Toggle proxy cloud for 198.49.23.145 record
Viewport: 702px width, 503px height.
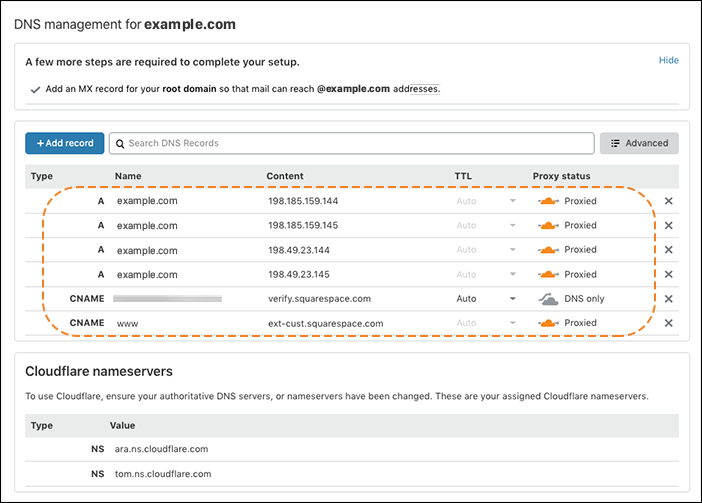[x=548, y=274]
